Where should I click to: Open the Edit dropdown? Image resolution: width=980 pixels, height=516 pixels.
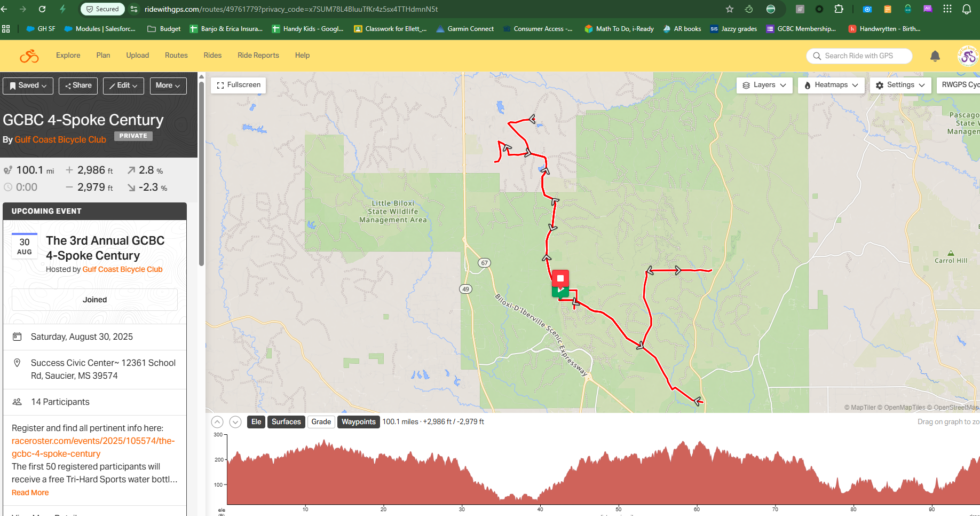coord(123,85)
